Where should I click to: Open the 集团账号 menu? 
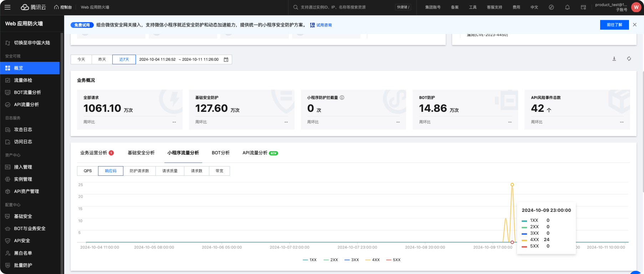(433, 7)
